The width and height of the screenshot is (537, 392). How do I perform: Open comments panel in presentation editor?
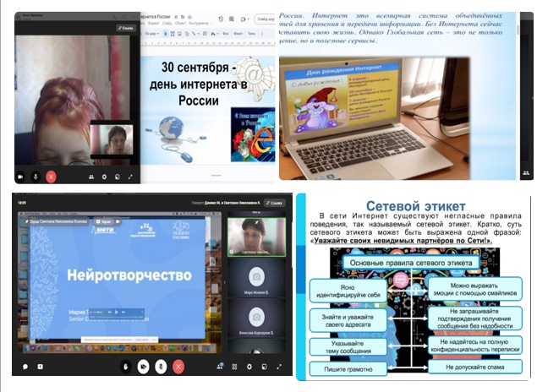pyautogui.click(x=232, y=19)
